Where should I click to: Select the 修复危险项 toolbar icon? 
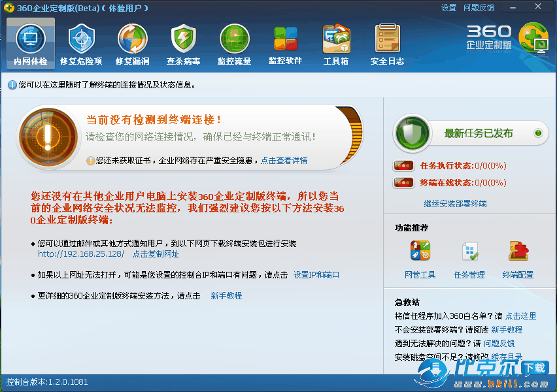81,44
